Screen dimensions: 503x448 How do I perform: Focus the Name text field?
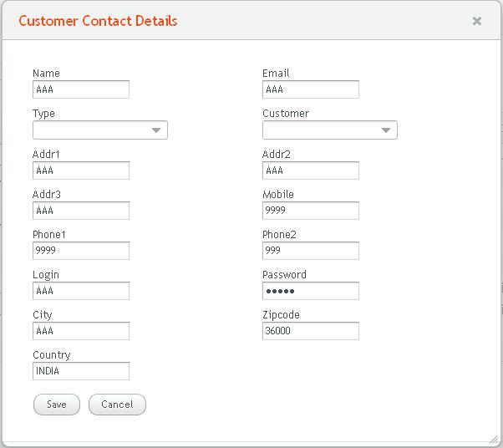[x=81, y=89]
